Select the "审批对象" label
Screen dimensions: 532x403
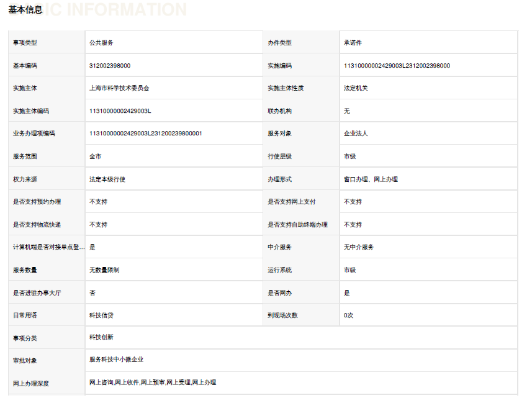[25, 361]
